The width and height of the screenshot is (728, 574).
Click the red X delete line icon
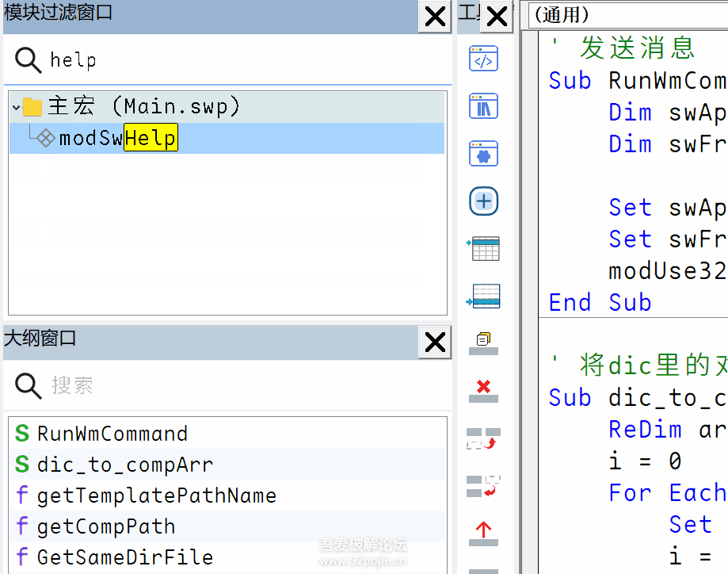484,388
